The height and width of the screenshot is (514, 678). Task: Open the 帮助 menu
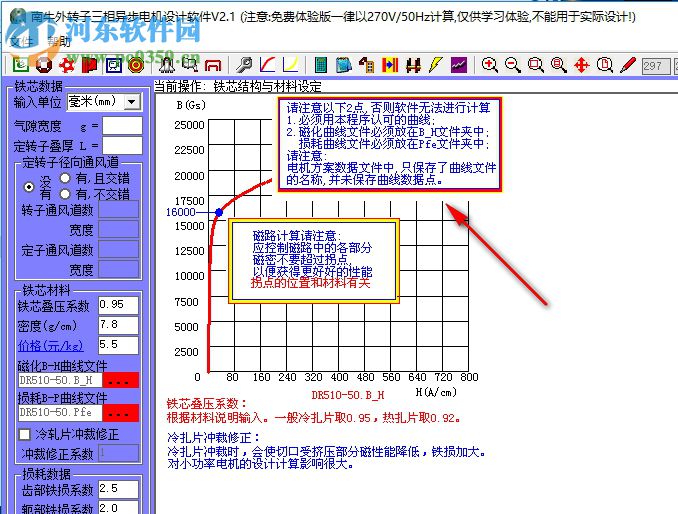(x=59, y=42)
